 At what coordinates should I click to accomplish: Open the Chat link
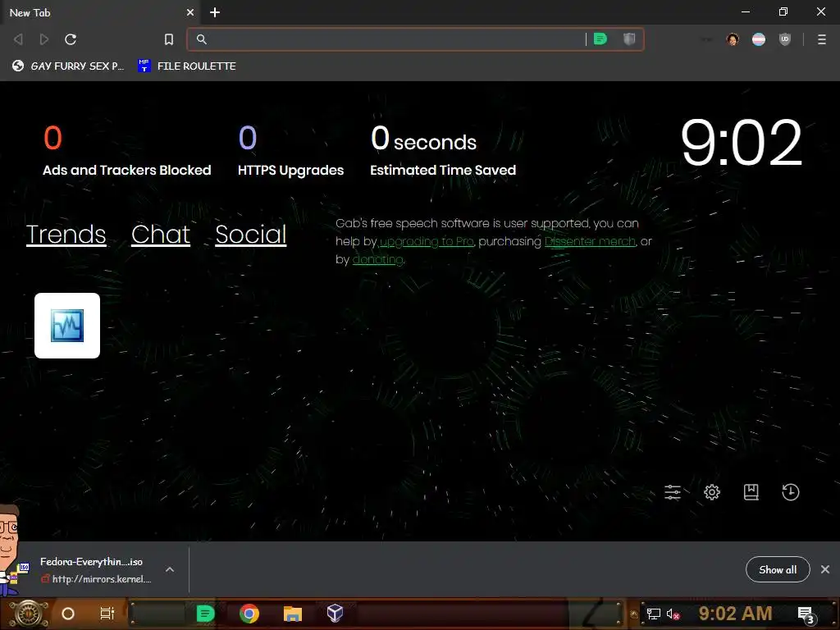coord(161,234)
